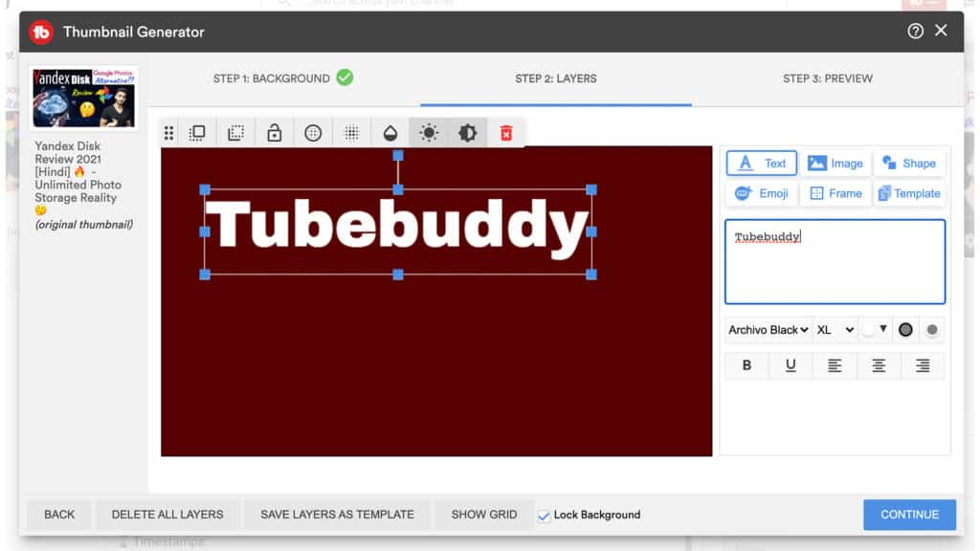This screenshot has width=980, height=551.
Task: Toggle bold text formatting
Action: [746, 365]
